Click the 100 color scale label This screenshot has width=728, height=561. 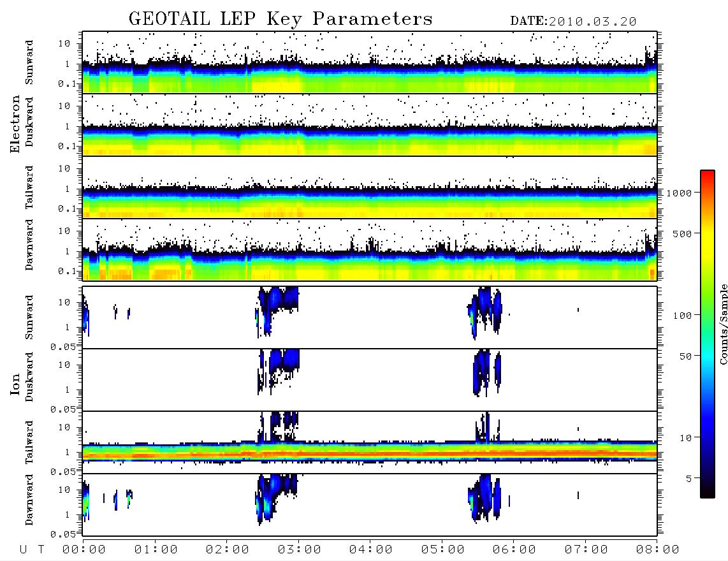(683, 316)
